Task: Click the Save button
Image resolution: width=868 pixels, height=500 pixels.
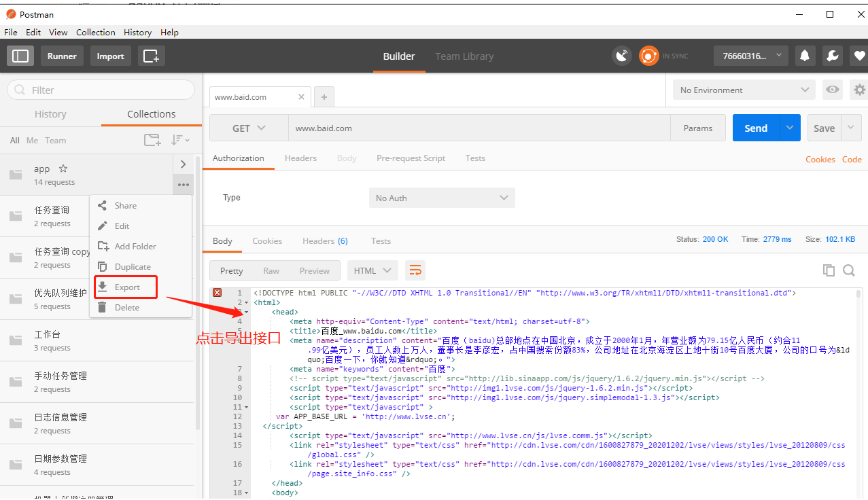Action: click(824, 128)
